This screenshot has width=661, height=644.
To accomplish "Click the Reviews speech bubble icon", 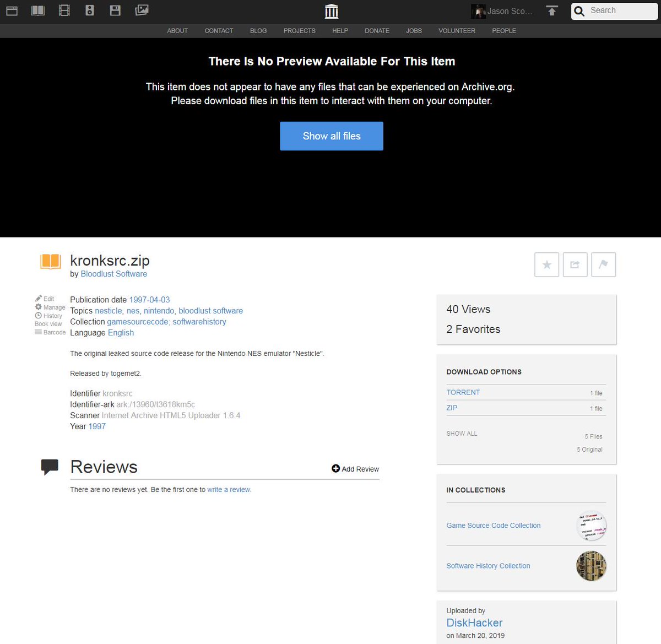I will (x=50, y=467).
